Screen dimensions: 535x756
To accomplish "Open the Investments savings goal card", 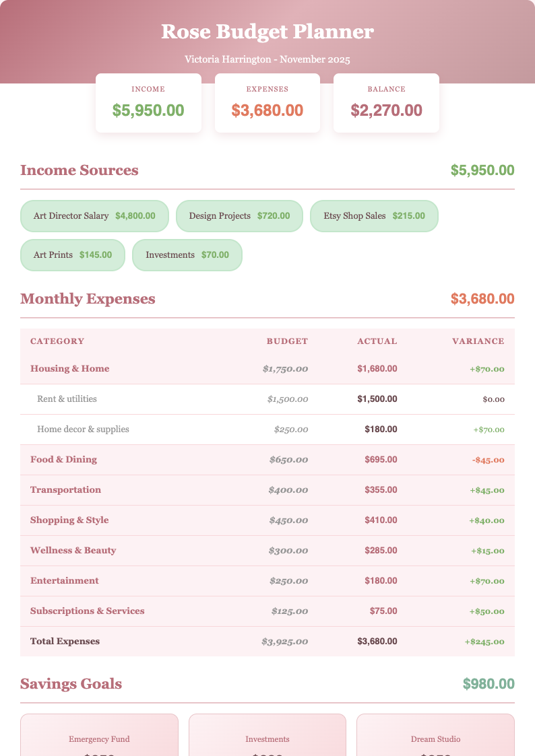I will click(267, 734).
